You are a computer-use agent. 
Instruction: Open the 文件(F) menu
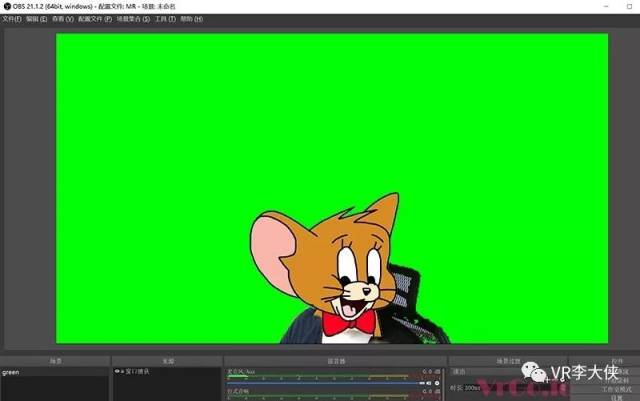(x=12, y=19)
